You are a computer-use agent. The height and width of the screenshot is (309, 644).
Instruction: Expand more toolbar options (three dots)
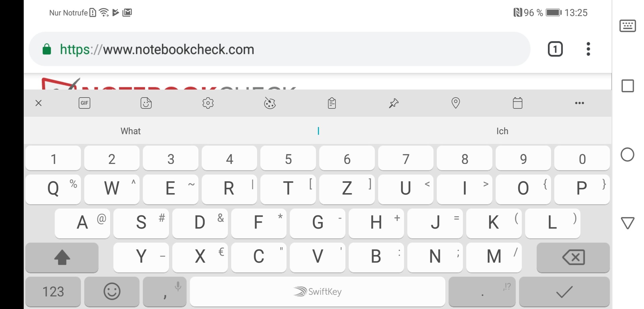click(x=579, y=103)
